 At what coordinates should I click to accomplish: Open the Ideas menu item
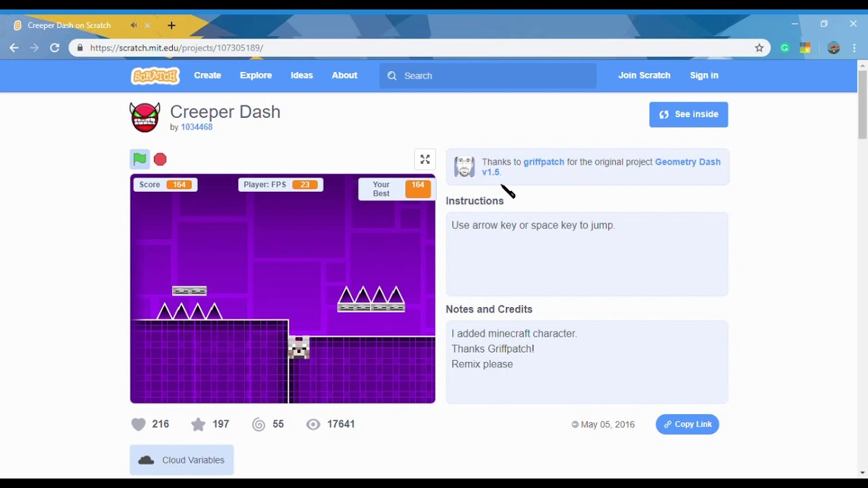[x=302, y=75]
